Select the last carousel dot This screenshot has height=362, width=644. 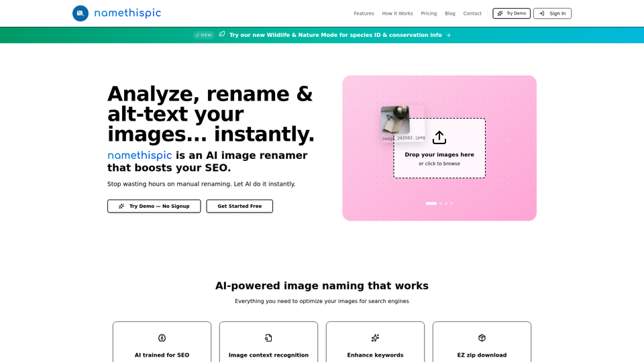coord(451,204)
